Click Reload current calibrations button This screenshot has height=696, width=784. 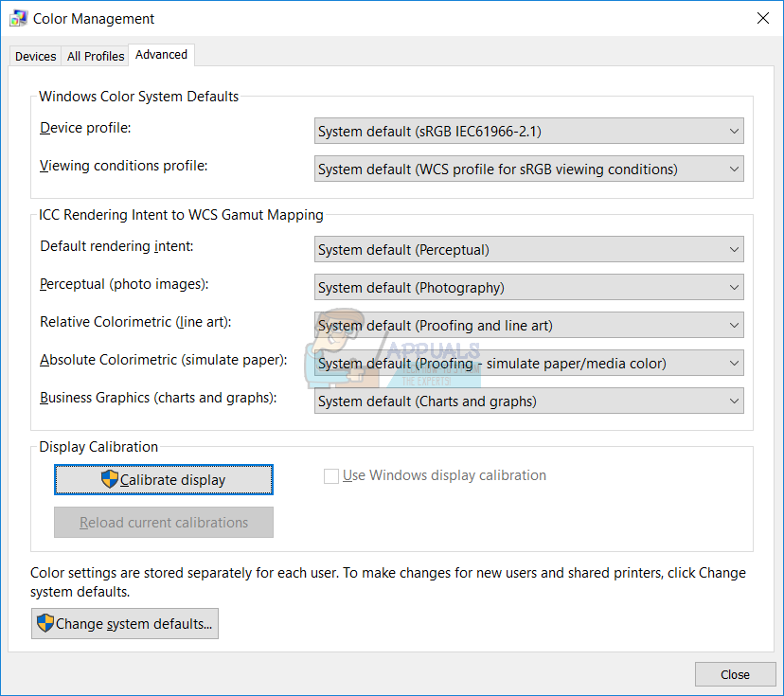pos(164,523)
